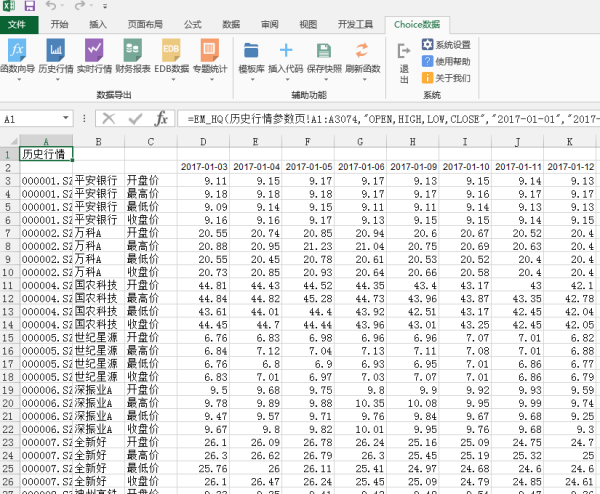
Task: Switch to the 公式 ribbon tab
Action: click(x=192, y=24)
